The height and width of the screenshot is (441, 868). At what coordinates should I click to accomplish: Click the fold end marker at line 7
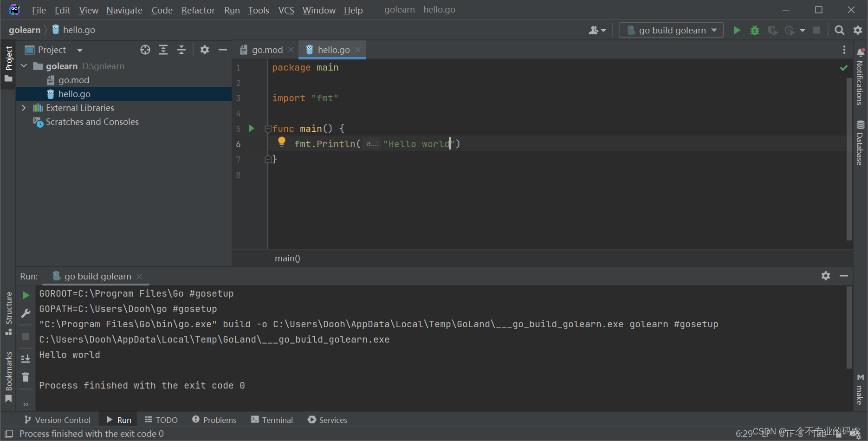(268, 159)
